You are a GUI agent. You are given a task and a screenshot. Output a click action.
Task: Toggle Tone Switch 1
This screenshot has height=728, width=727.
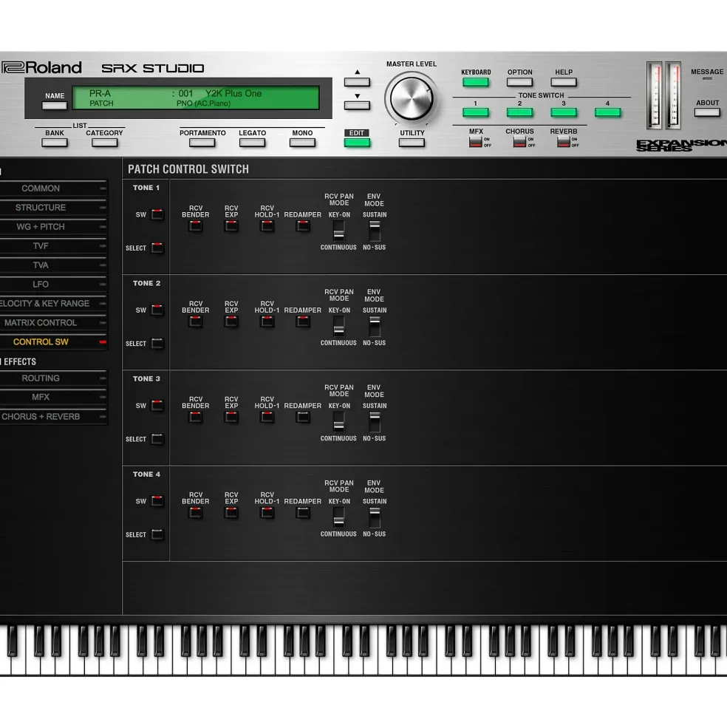[x=475, y=112]
